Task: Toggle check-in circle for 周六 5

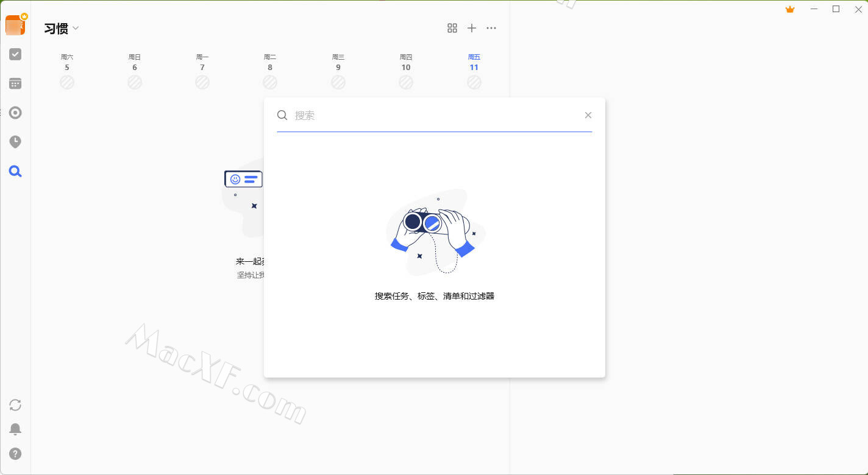Action: [x=67, y=82]
